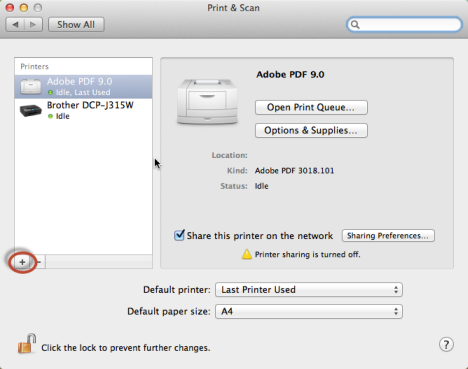
Task: Click 'Click the lock to prevent further changes.' text
Action: click(x=126, y=348)
